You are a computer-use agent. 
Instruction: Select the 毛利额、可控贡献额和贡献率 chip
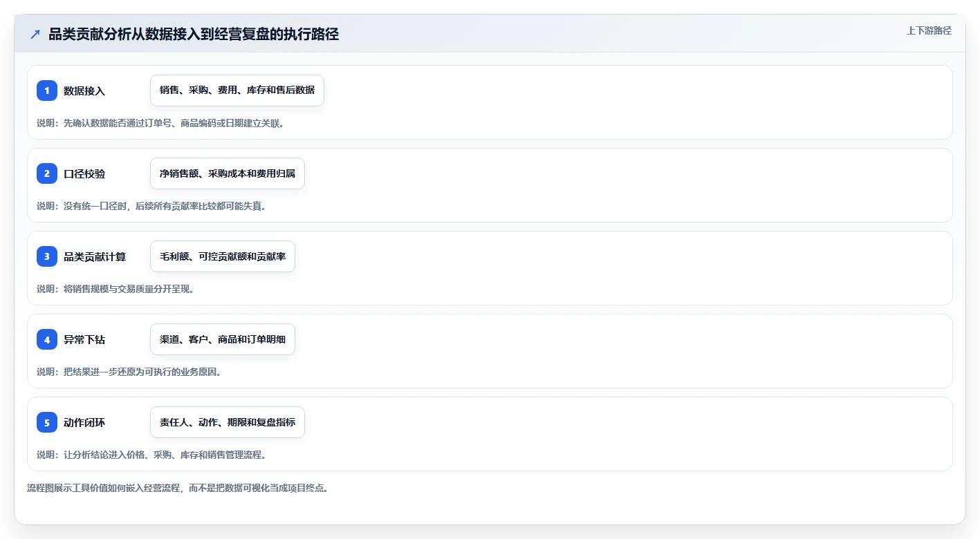pos(223,256)
